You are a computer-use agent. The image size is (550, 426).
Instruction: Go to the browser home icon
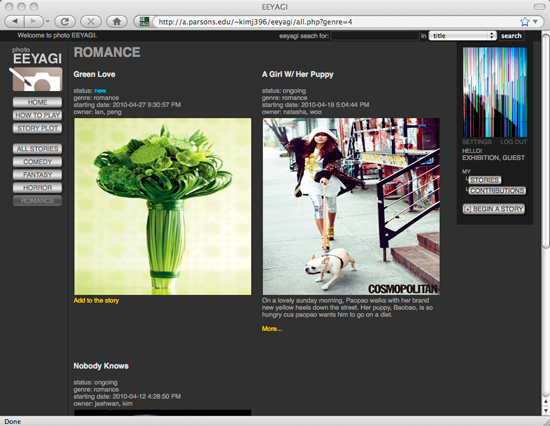coord(116,22)
